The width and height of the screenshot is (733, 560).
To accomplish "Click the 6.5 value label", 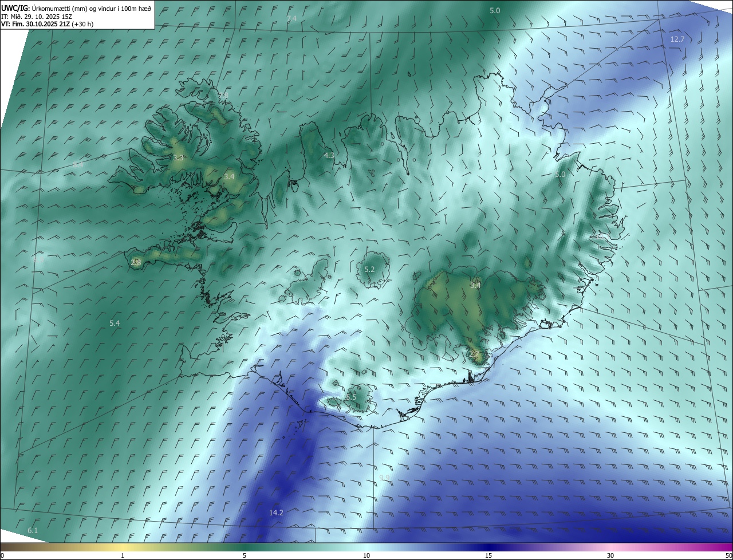I will 351,397.
